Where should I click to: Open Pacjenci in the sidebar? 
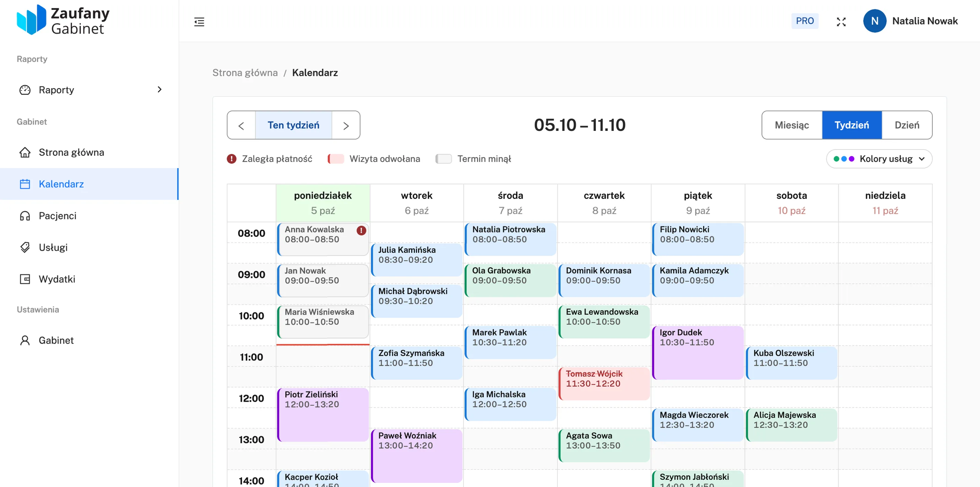coord(89,216)
